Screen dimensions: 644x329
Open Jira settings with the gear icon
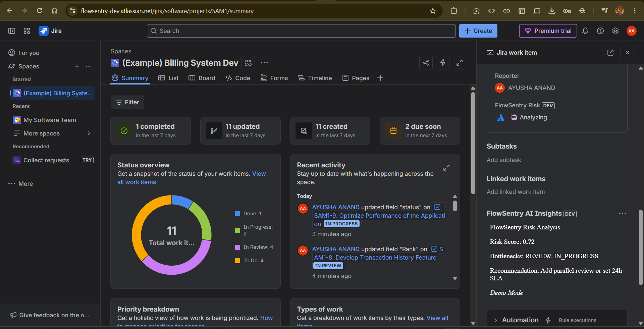point(615,31)
